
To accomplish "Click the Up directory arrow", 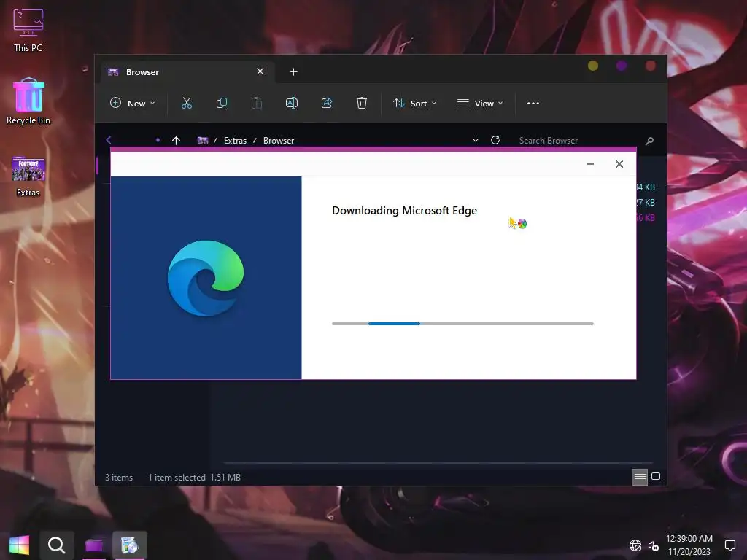I will point(176,141).
